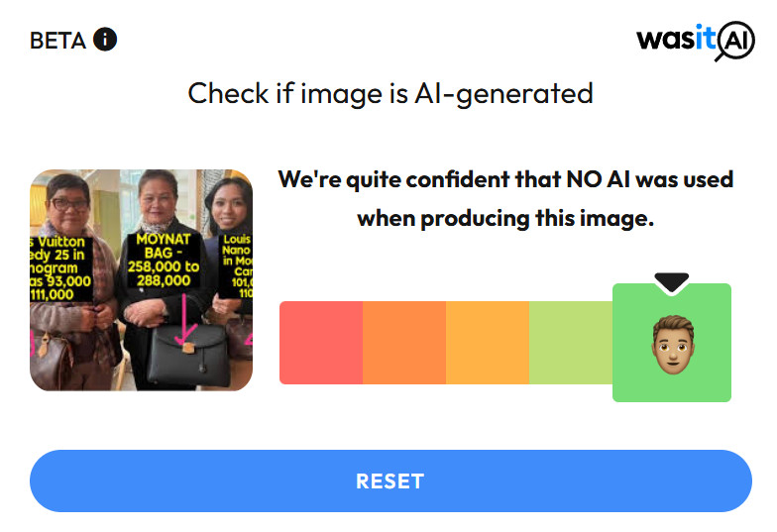Select the dark orange scale segment
The width and height of the screenshot is (777, 532).
(404, 343)
